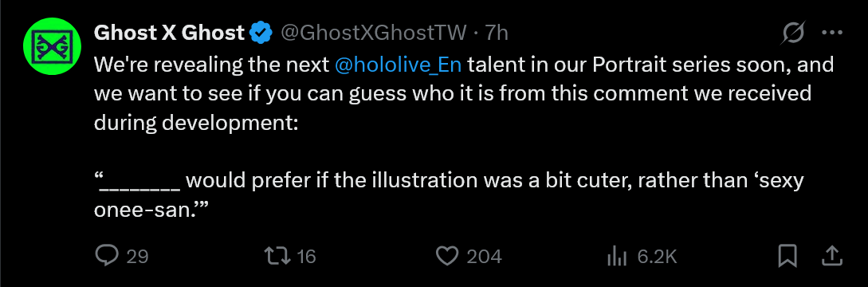Open post via 'during development:' text line

196,122
